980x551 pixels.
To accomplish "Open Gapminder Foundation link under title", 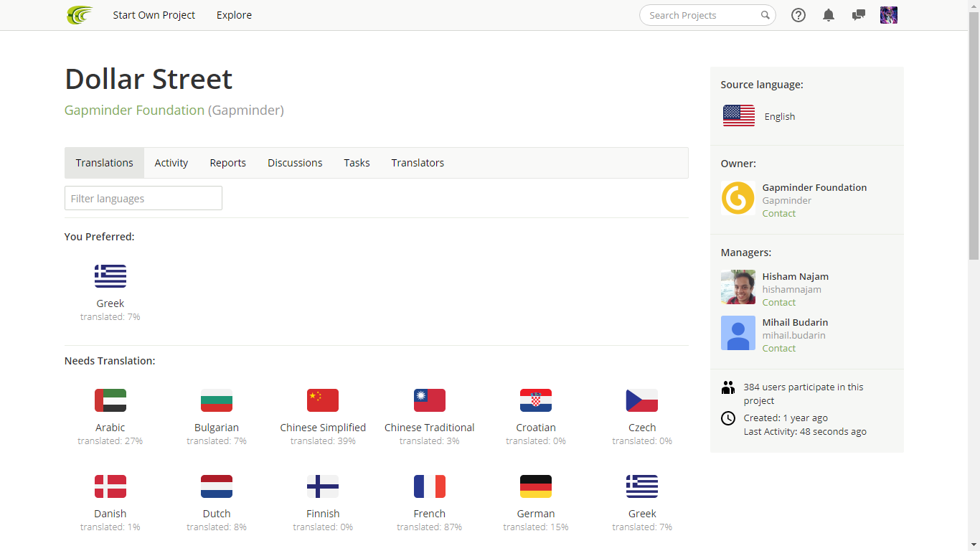I will pyautogui.click(x=134, y=110).
